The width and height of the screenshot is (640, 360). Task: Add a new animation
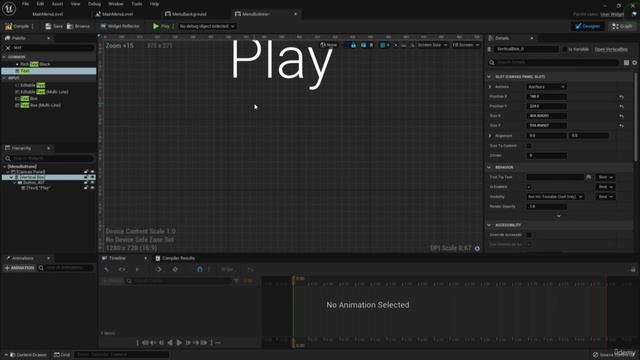tap(19, 268)
